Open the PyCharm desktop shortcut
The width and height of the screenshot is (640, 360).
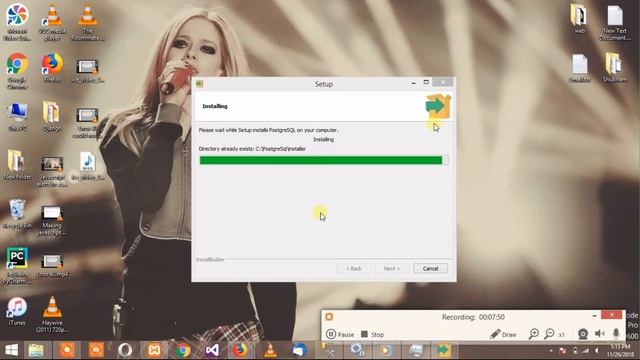tap(17, 265)
